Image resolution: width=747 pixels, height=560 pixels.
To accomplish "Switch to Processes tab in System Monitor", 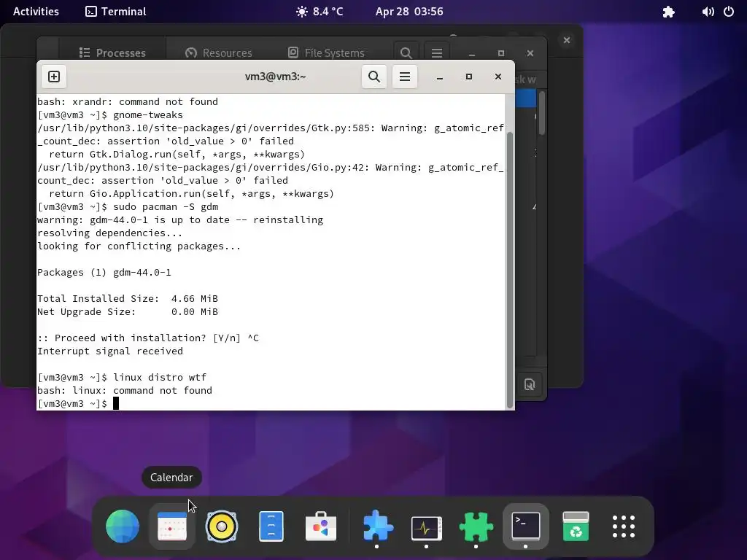I will click(112, 52).
